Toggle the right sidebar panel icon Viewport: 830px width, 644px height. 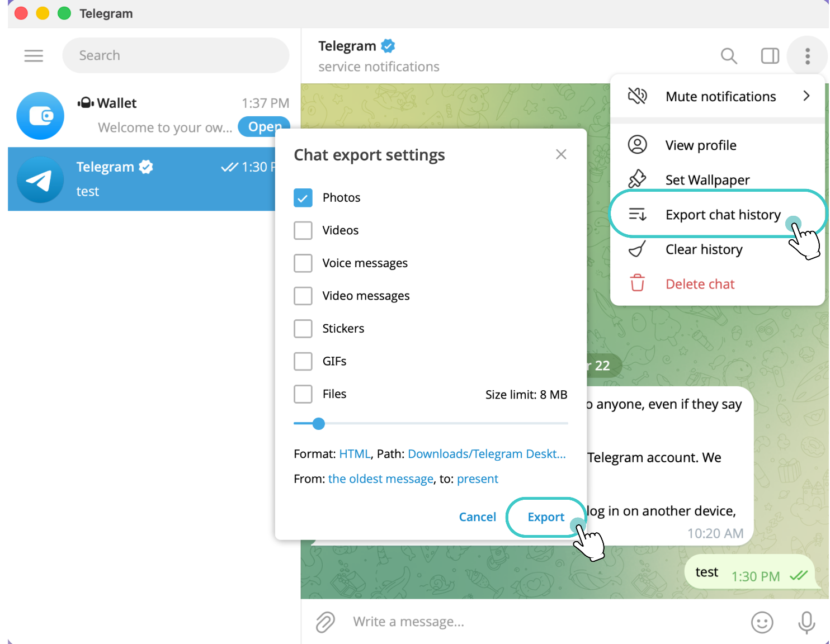pos(770,55)
